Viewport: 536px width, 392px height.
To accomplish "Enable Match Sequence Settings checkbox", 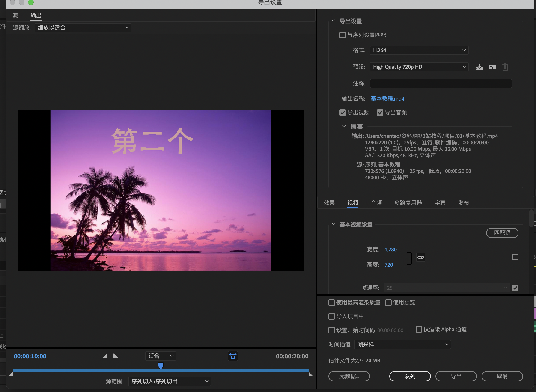I will (x=343, y=35).
